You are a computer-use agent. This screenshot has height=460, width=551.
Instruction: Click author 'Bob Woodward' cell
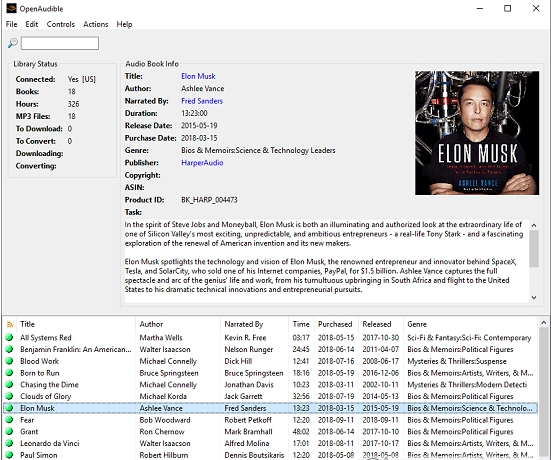pyautogui.click(x=165, y=420)
